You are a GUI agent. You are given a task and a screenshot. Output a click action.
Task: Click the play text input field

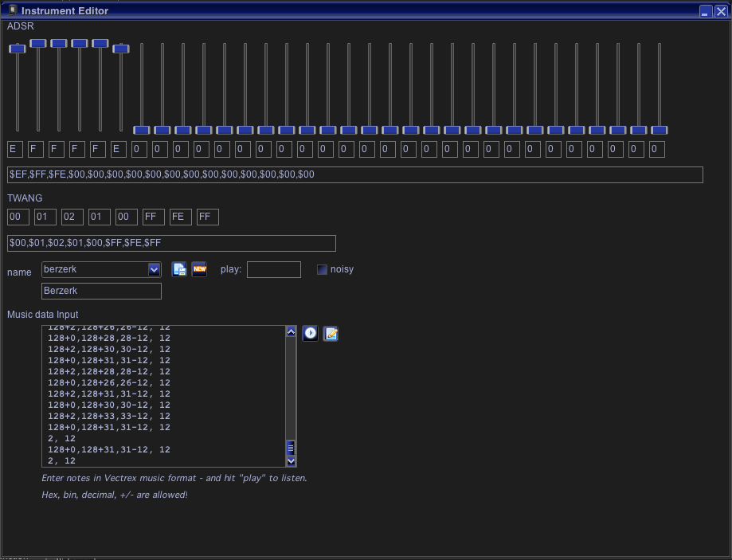[x=273, y=269]
